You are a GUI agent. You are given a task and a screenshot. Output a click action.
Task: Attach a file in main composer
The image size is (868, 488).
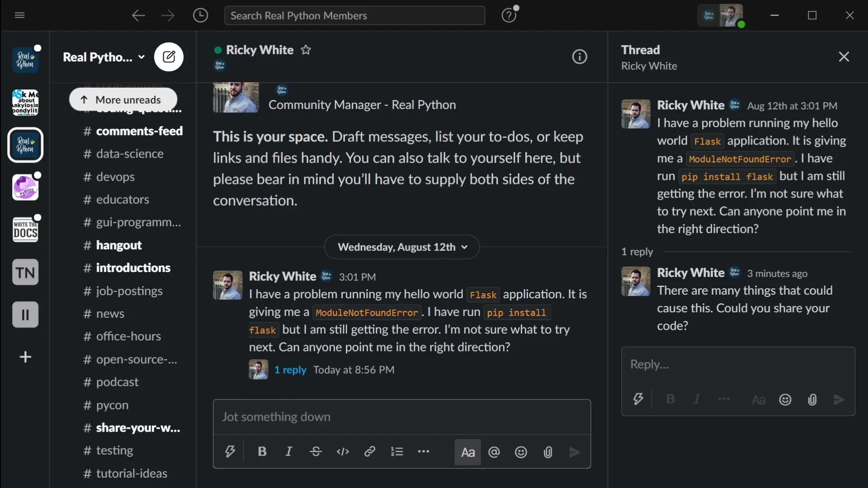pos(548,452)
